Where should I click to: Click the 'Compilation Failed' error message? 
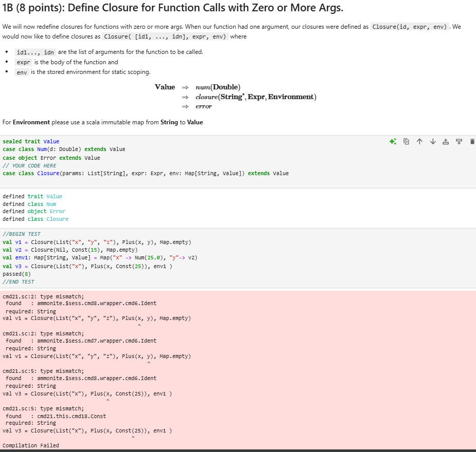pos(31,445)
